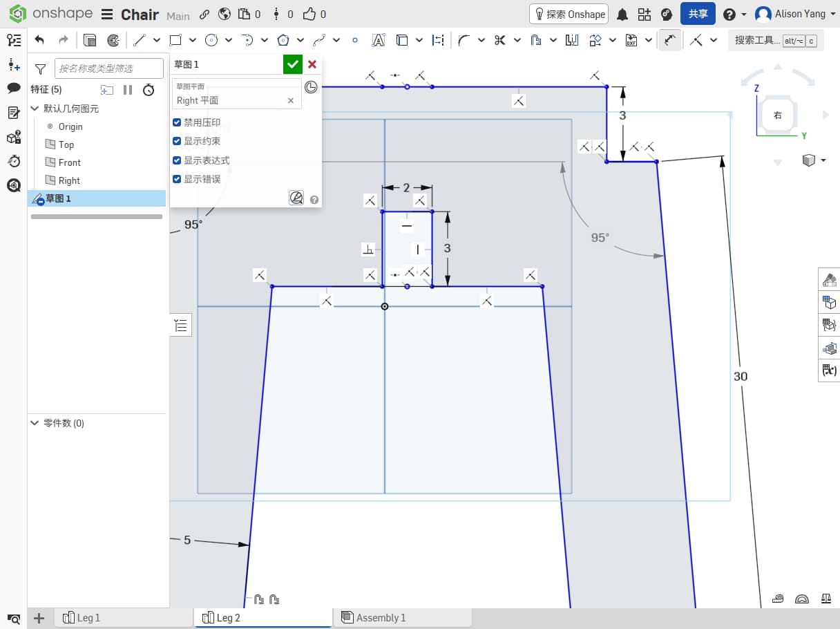Accept sketch with green checkmark
The height and width of the screenshot is (629, 840).
click(293, 64)
